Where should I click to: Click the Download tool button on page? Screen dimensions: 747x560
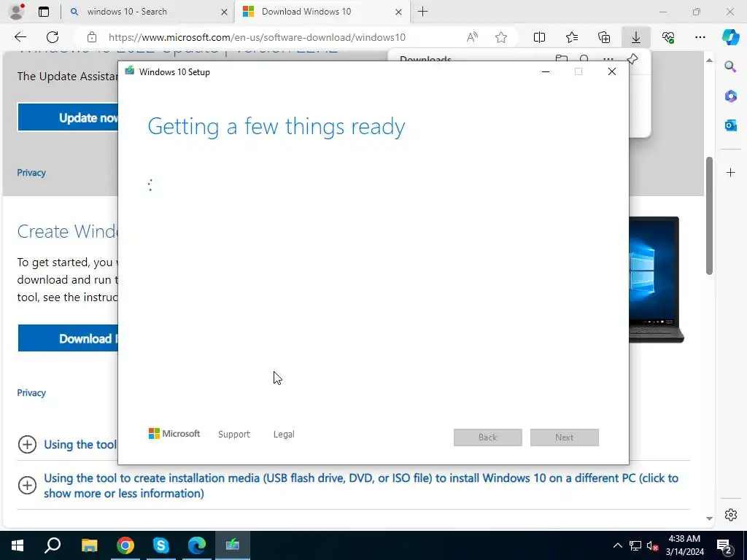tap(68, 338)
